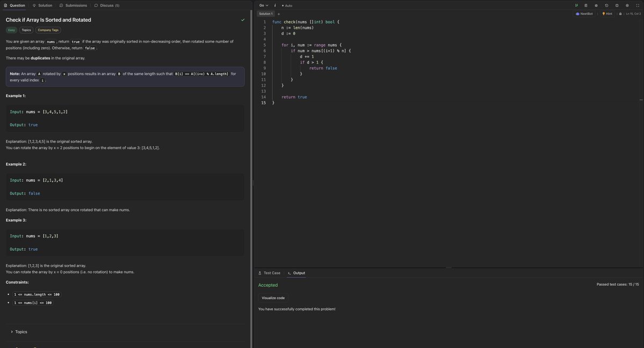The width and height of the screenshot is (644, 348).
Task: Click 'Passed test cases: 15 / 15' text
Action: pos(618,284)
